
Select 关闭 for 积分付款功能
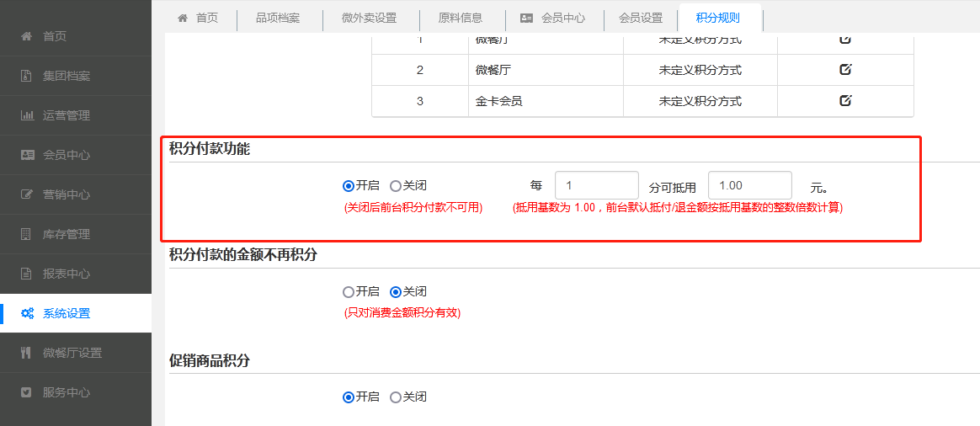coord(396,186)
